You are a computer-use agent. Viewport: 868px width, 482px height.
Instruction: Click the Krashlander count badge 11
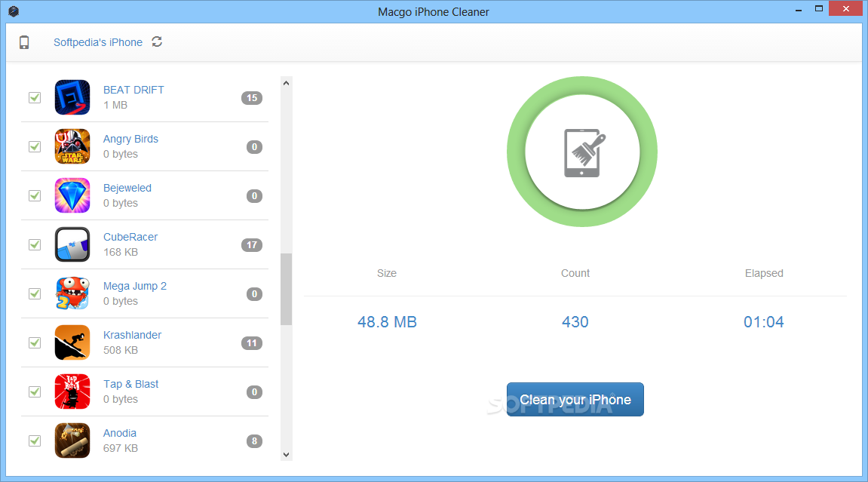pyautogui.click(x=252, y=343)
